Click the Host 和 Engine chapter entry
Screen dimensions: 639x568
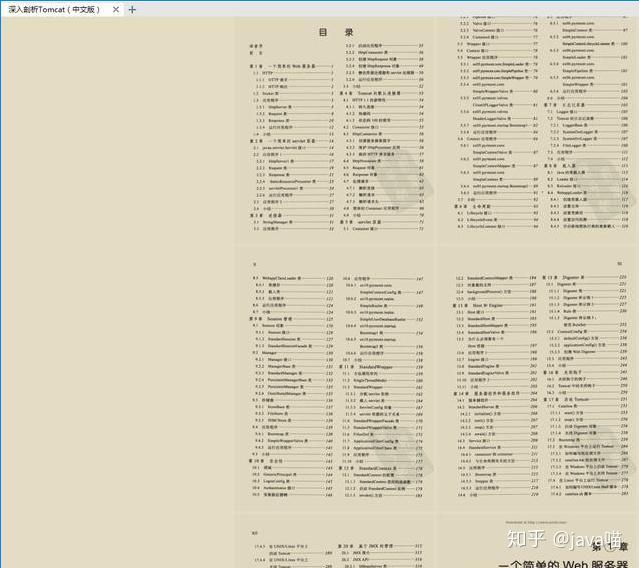tap(495, 305)
